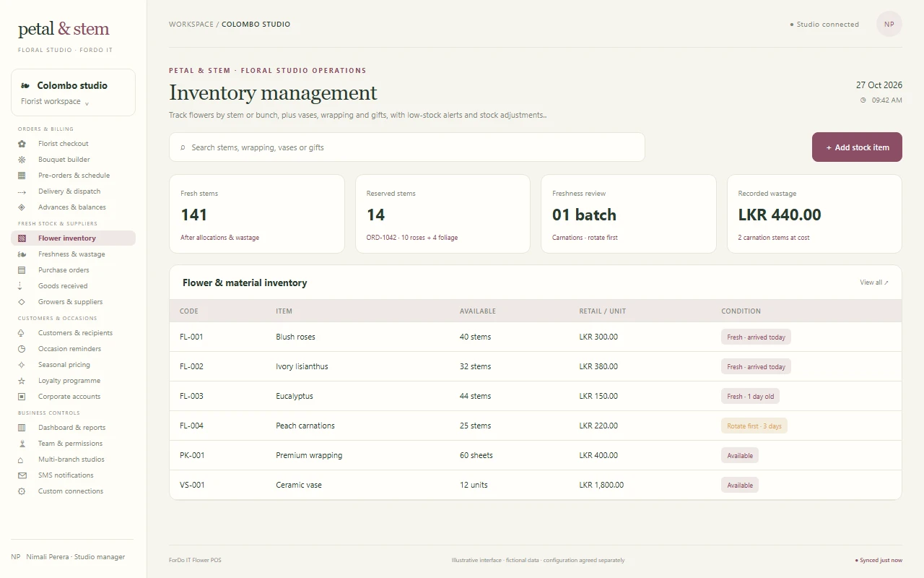Open the Flower inventory menu item
Viewport: 924px width, 578px height.
coord(73,238)
